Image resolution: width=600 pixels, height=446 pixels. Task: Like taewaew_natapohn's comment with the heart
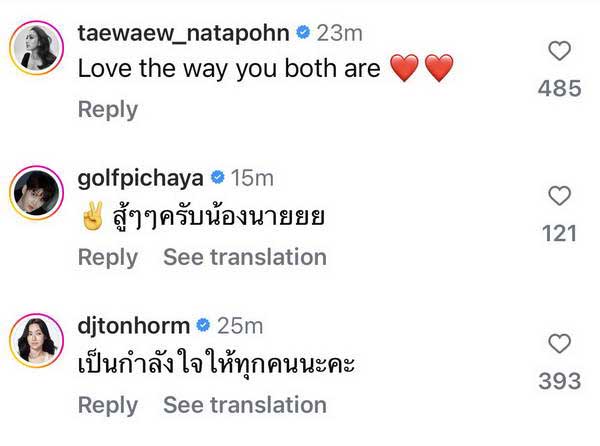coord(561,51)
